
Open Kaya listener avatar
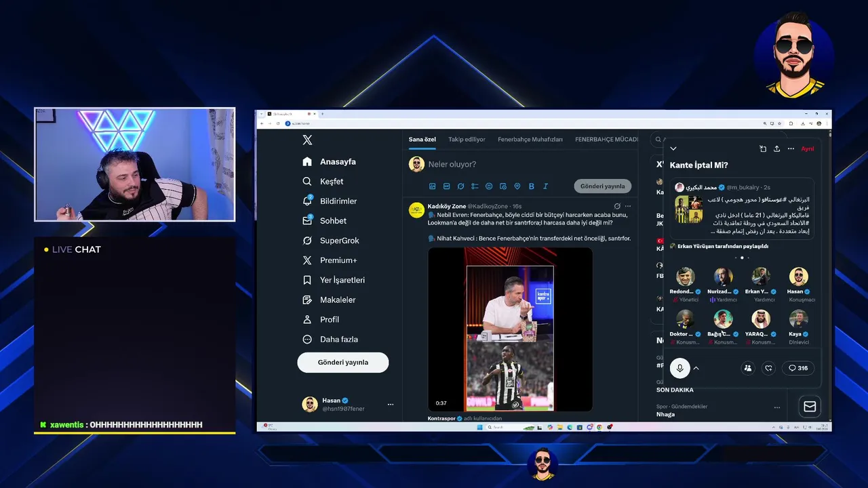click(799, 319)
